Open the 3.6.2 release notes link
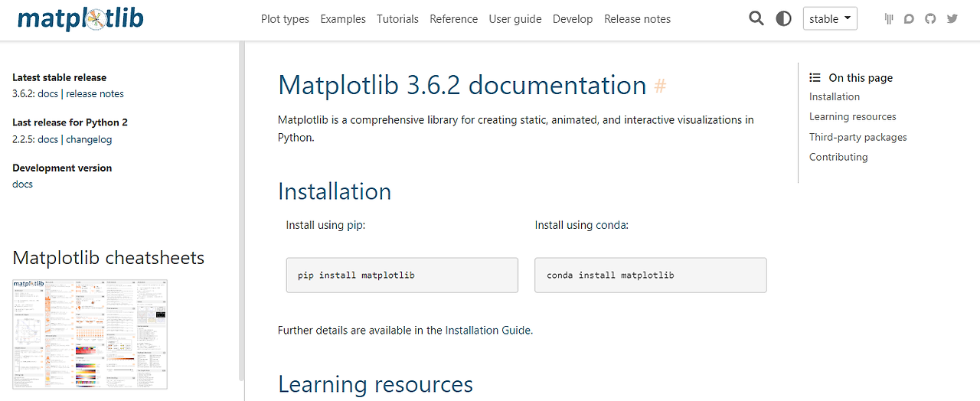The image size is (980, 401). (x=95, y=93)
